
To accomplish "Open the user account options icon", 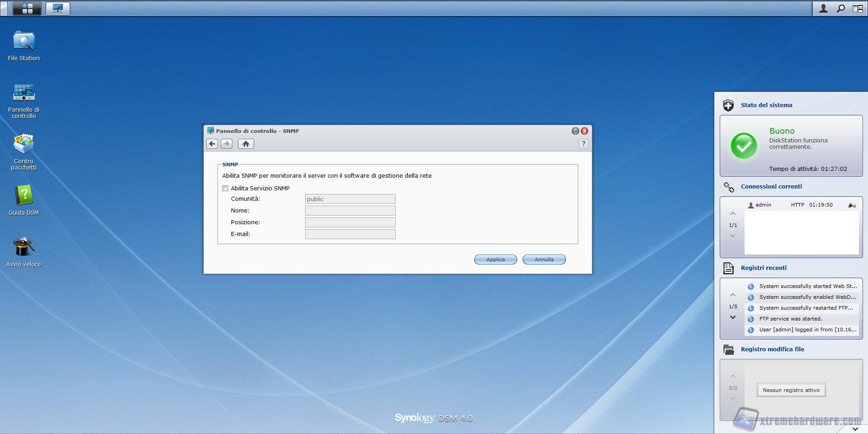I will pos(823,8).
